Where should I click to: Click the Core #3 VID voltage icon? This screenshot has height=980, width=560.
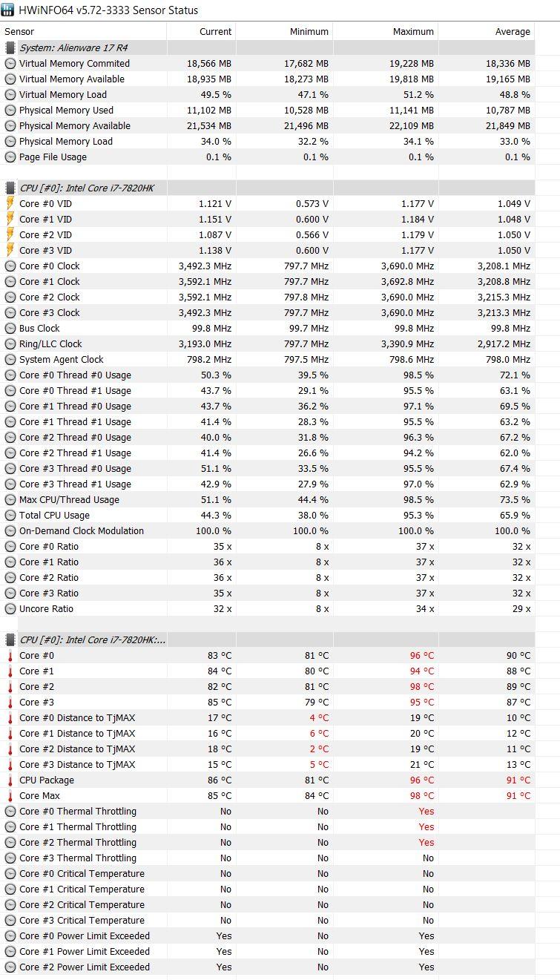pyautogui.click(x=10, y=250)
